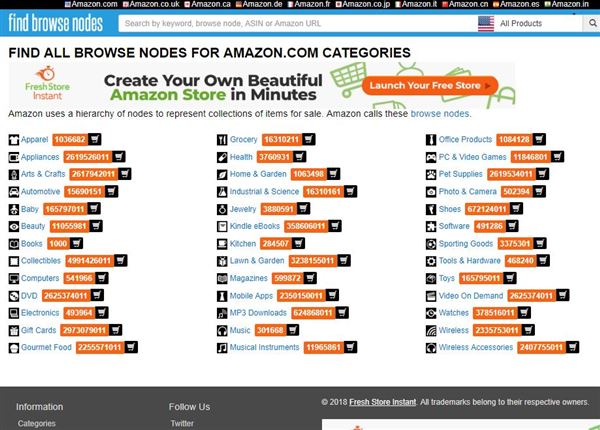Viewport: 600px width, 430px height.
Task: Click the Magazines node 599872
Action: 287,278
